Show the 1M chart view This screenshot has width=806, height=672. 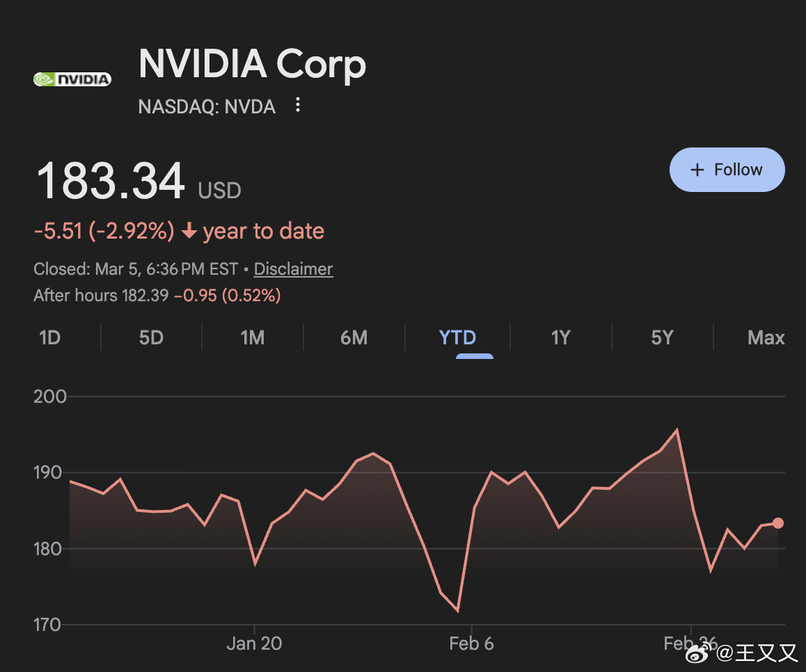point(252,338)
